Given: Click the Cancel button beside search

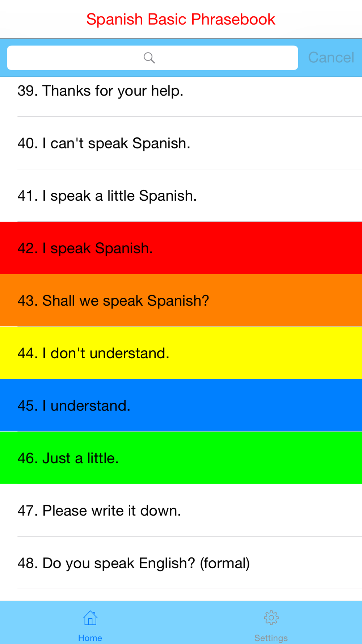Looking at the screenshot, I should point(331,58).
